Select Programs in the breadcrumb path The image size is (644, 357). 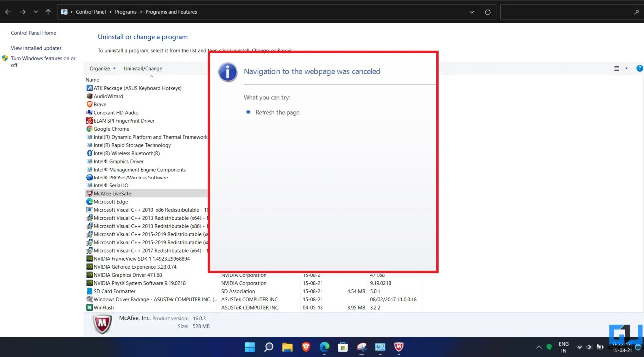coord(126,12)
